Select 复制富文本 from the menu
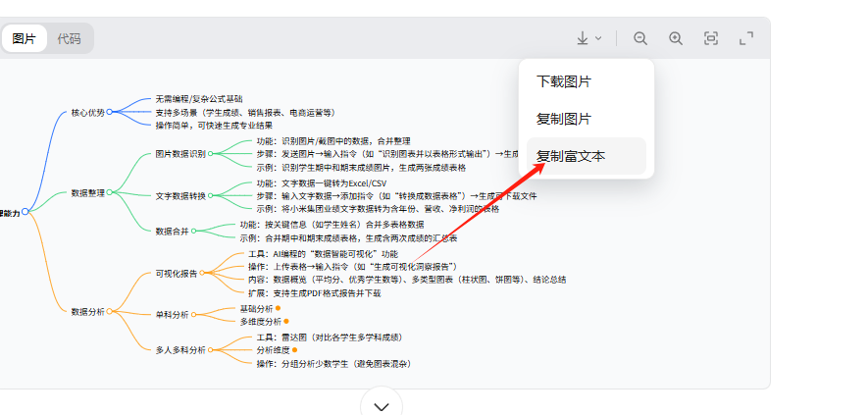The image size is (868, 415). coord(587,156)
